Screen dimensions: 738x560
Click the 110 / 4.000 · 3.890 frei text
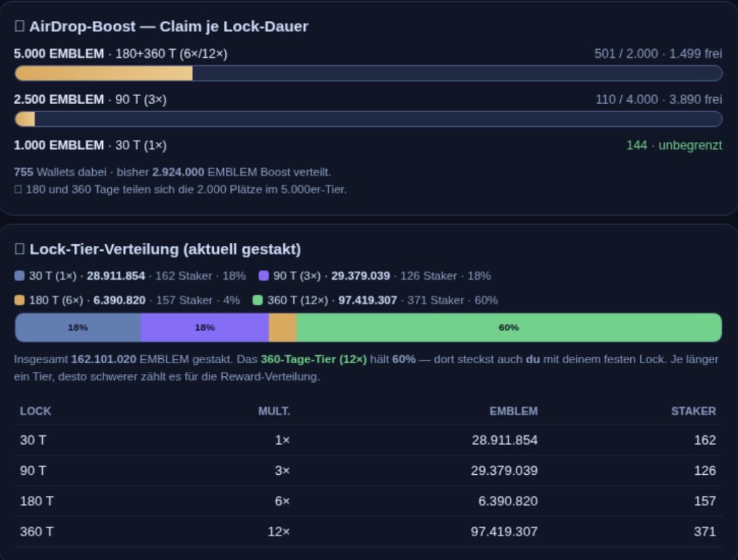(x=659, y=99)
